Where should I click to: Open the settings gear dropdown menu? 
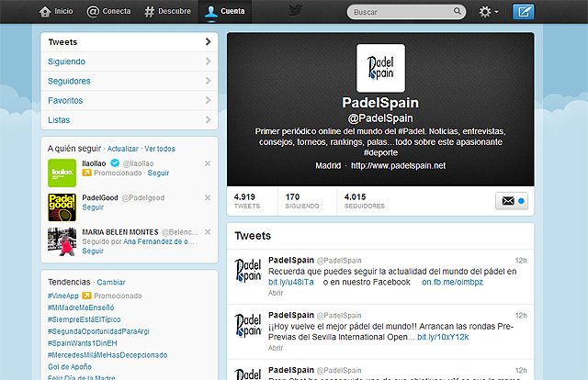(x=489, y=12)
